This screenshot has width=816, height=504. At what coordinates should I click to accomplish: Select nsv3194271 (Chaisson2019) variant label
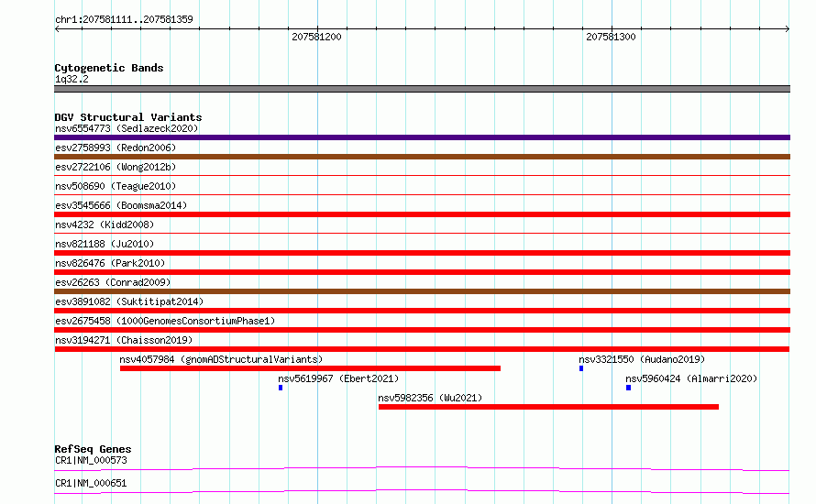(x=124, y=340)
